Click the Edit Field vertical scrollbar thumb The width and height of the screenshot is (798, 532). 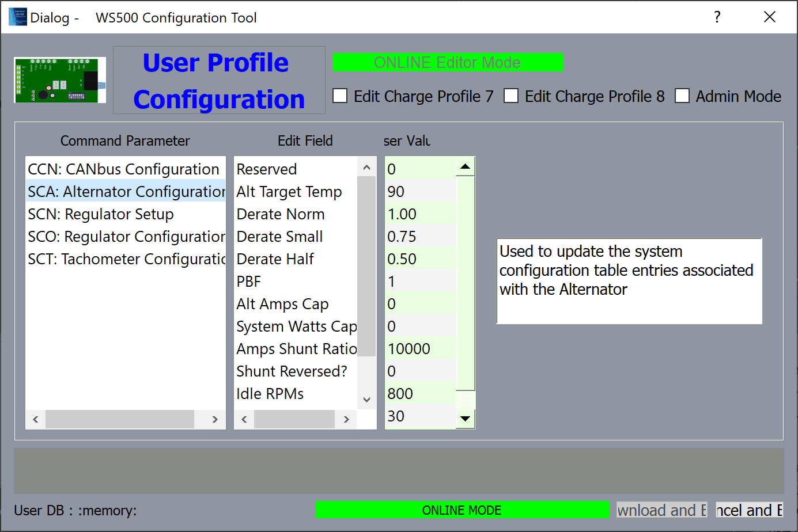pyautogui.click(x=366, y=267)
